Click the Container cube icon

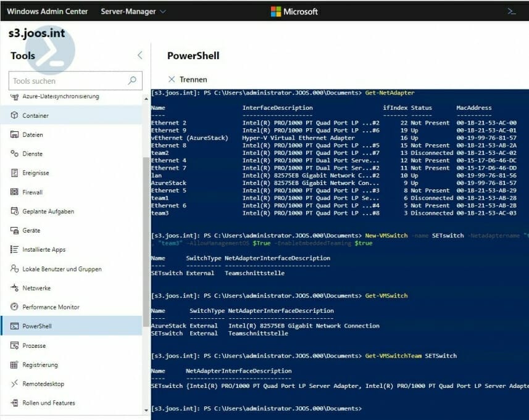coord(14,115)
